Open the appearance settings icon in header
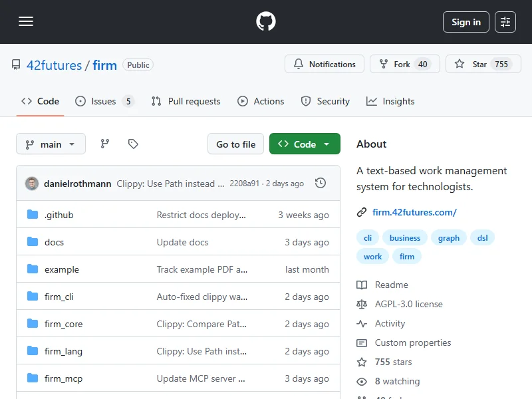Viewport: 532px width, 399px height. 505,22
